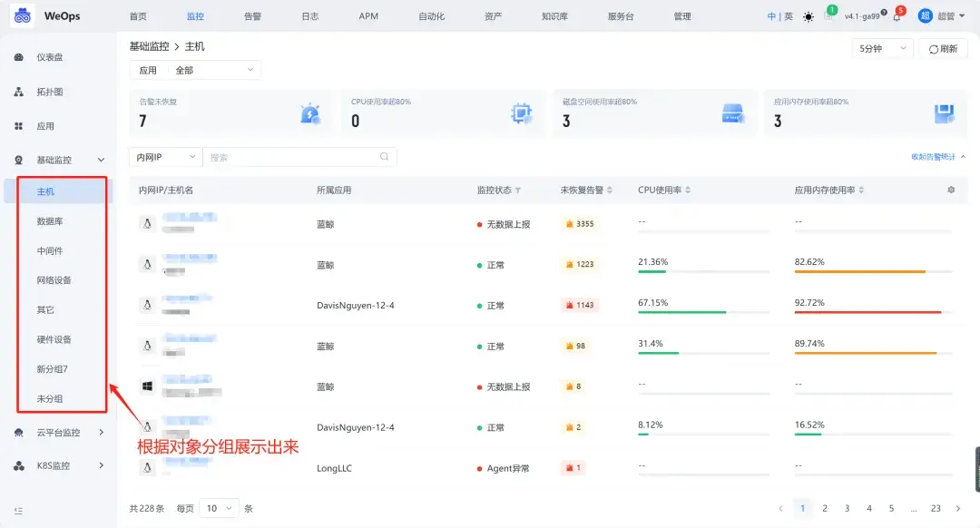Toggle the light/dark theme sun icon
Screen dimensions: 980x528
coord(808,17)
